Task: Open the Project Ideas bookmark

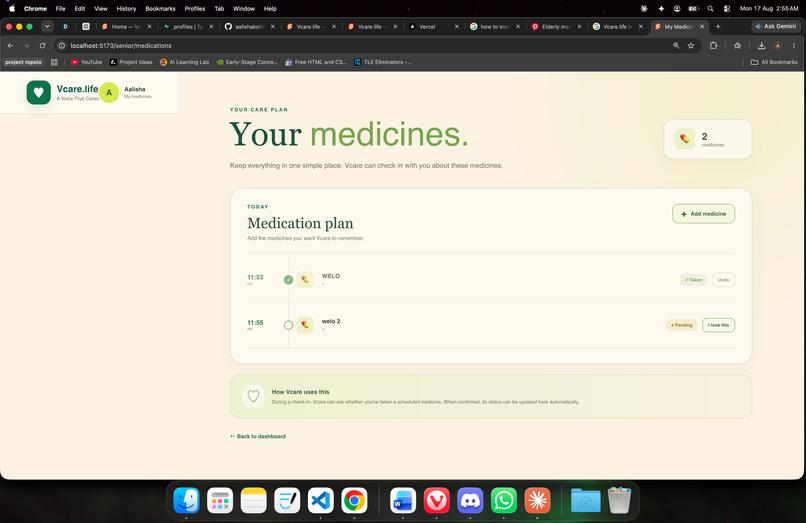Action: (132, 62)
